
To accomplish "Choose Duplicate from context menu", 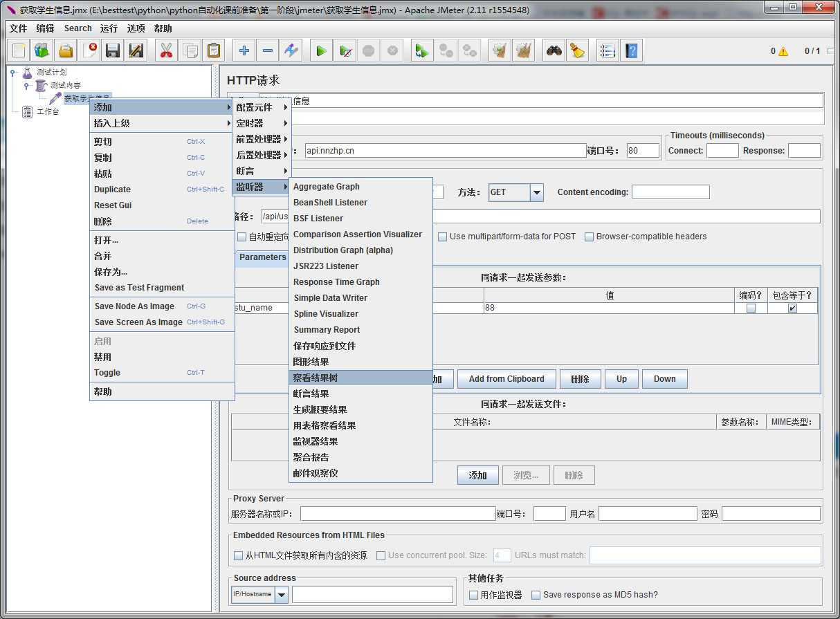I will (163, 190).
